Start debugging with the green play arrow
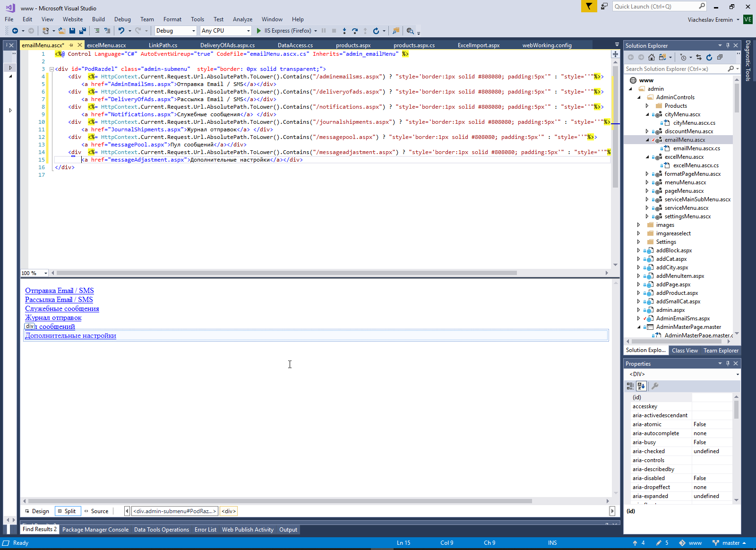 [x=258, y=31]
